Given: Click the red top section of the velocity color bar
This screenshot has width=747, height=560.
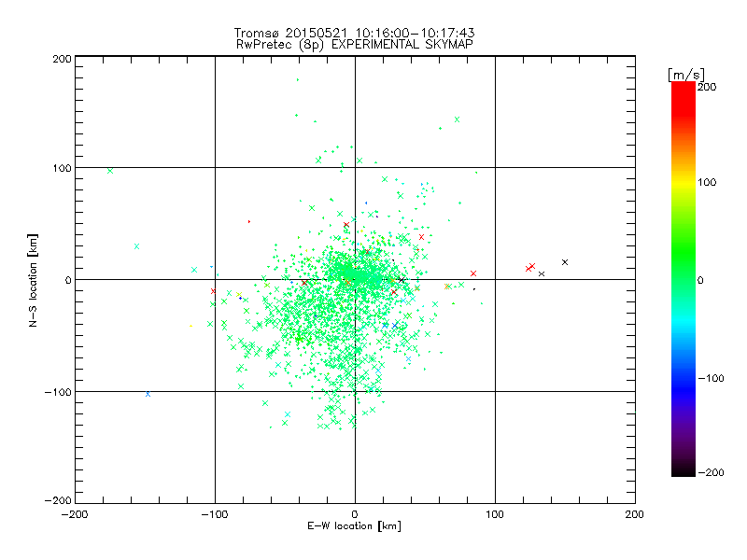Looking at the screenshot, I should click(x=684, y=98).
